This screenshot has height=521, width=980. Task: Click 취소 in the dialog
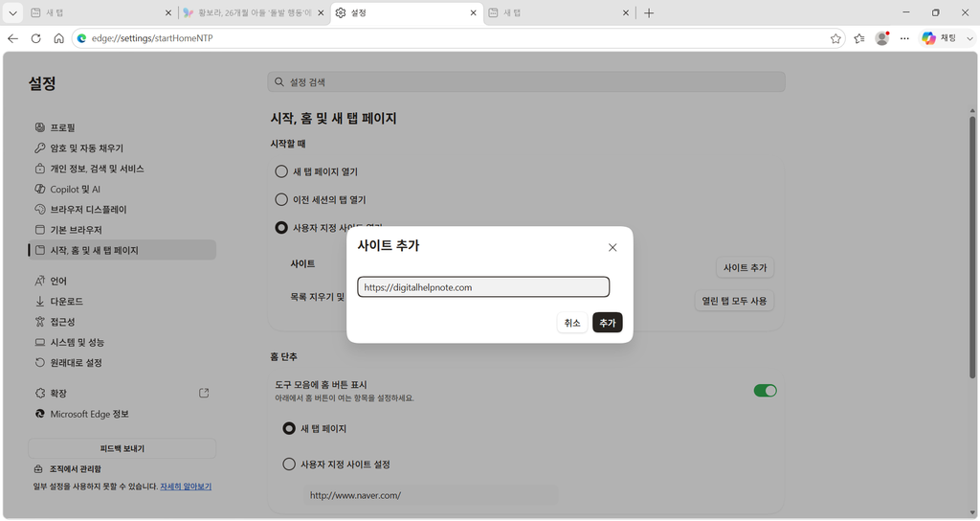point(572,323)
